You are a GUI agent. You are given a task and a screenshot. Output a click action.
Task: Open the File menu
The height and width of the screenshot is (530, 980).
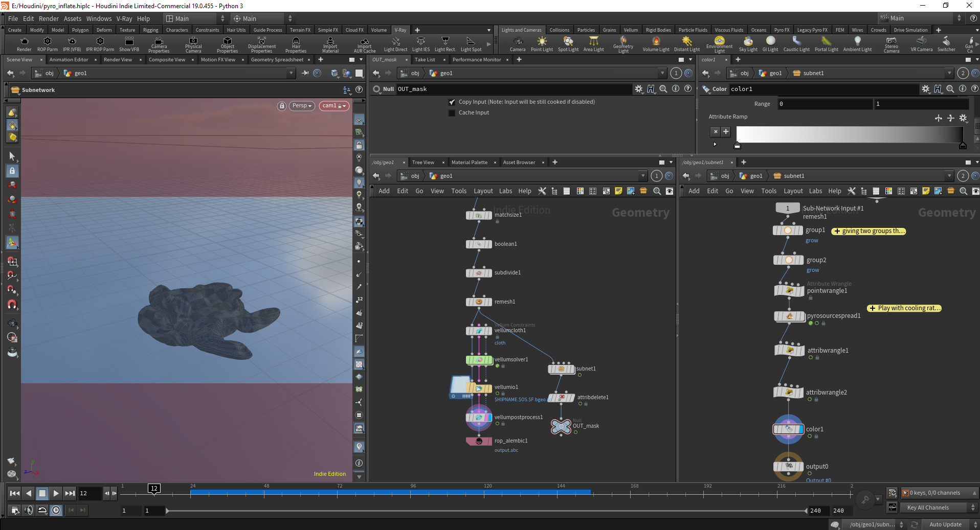(13, 18)
